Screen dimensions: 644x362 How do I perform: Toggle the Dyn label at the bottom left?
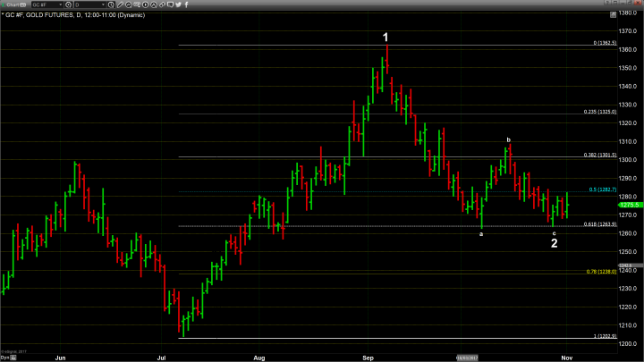pyautogui.click(x=5, y=356)
